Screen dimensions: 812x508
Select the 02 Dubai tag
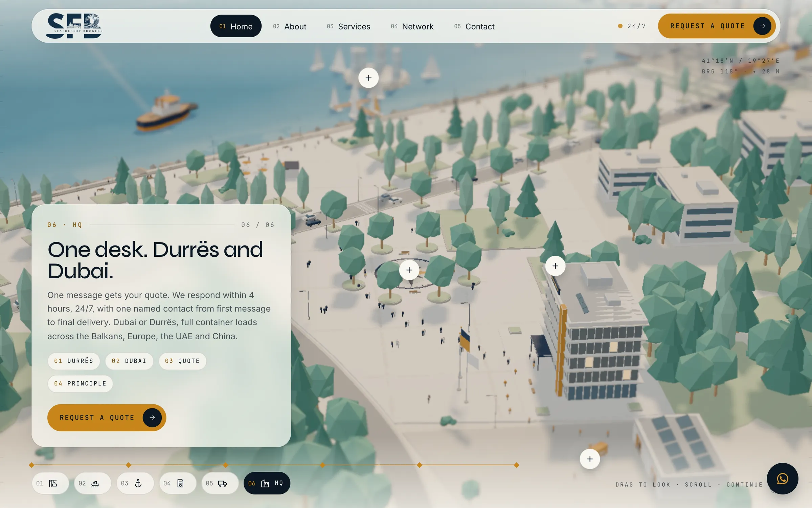click(x=129, y=361)
